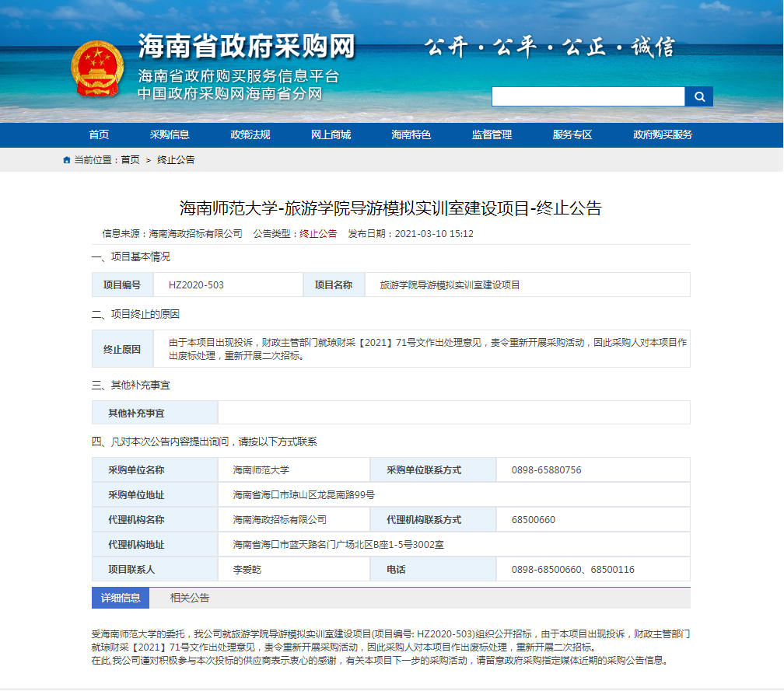Click the national emblem logo
Image resolution: width=784 pixels, height=691 pixels.
coord(97,69)
